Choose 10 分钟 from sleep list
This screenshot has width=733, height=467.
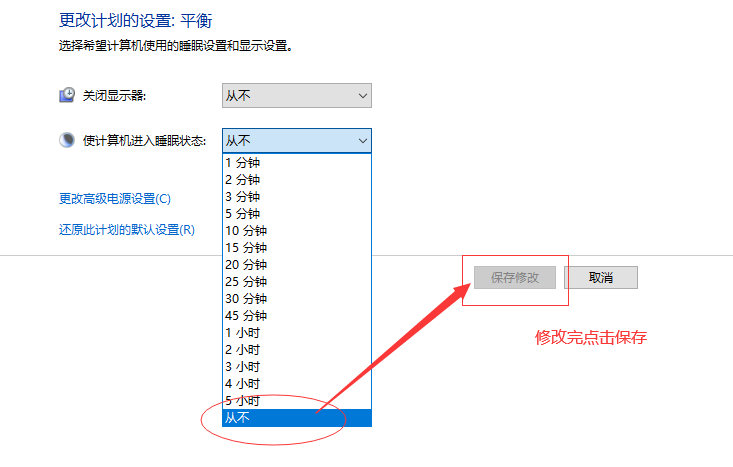coord(297,231)
